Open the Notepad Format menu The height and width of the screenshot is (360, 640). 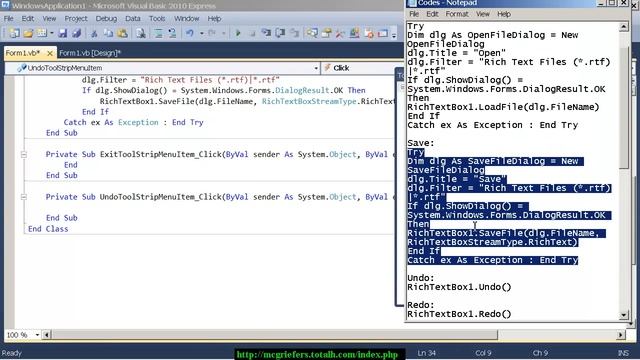pos(457,14)
